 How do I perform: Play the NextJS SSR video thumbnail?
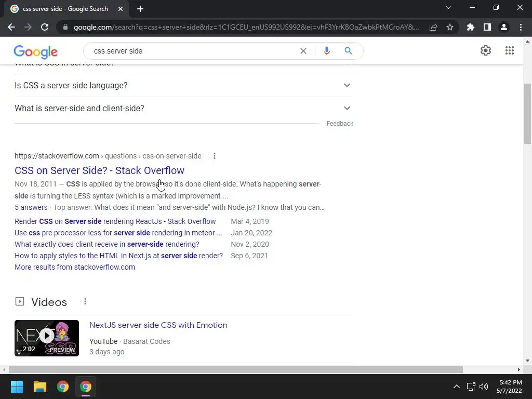click(47, 338)
